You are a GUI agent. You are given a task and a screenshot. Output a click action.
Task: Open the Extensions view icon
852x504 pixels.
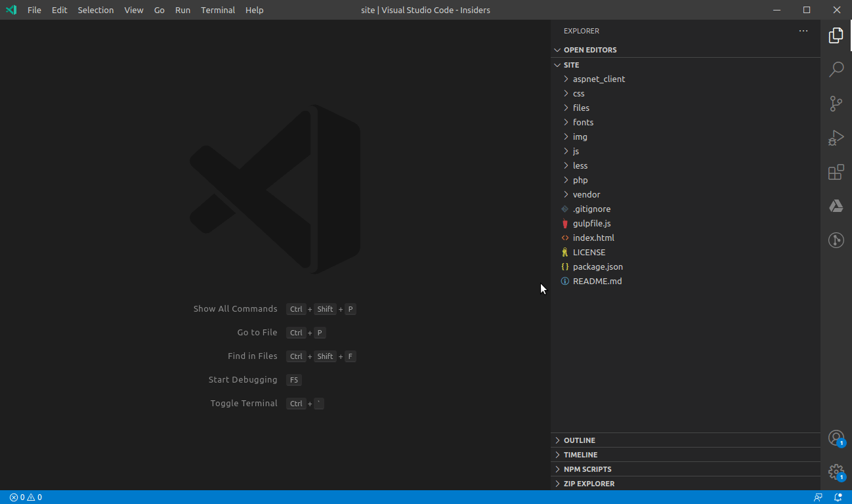tap(836, 172)
